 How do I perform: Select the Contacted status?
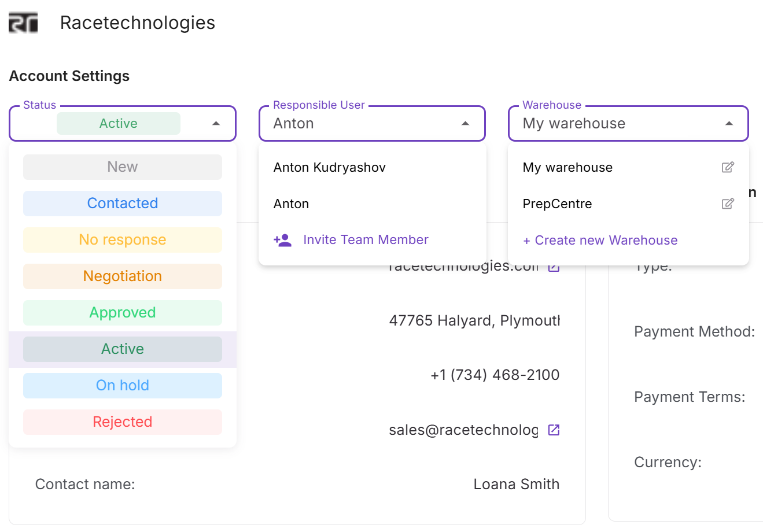click(x=122, y=203)
